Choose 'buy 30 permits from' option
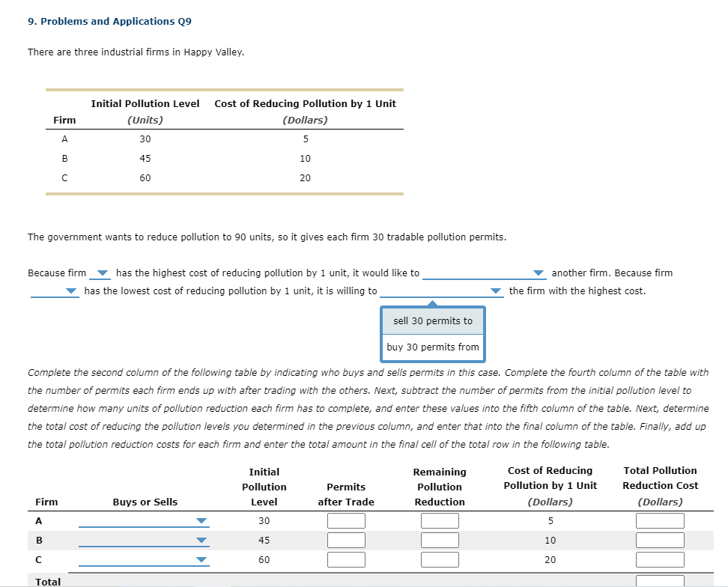The height and width of the screenshot is (587, 728). 433,347
